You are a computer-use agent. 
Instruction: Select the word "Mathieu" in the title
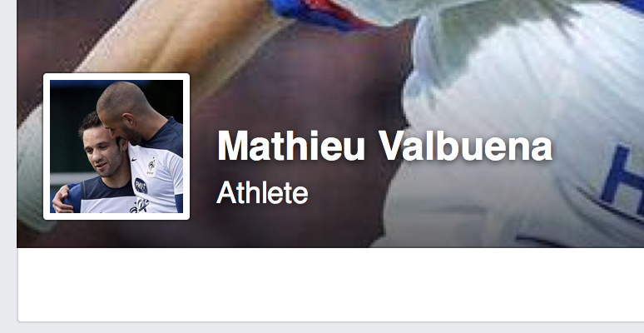[290, 147]
